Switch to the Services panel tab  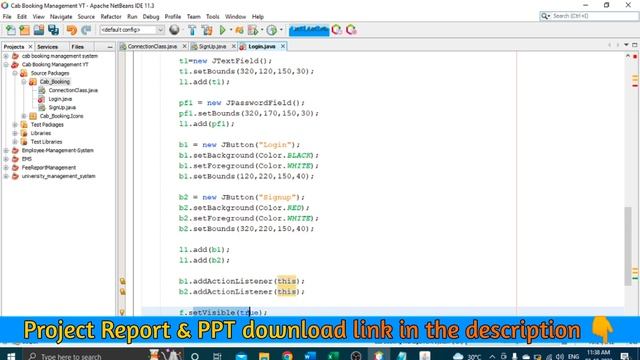[48, 47]
